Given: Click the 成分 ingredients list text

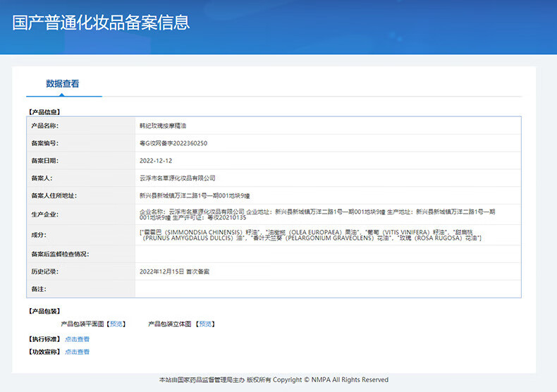Looking at the screenshot, I should [311, 235].
